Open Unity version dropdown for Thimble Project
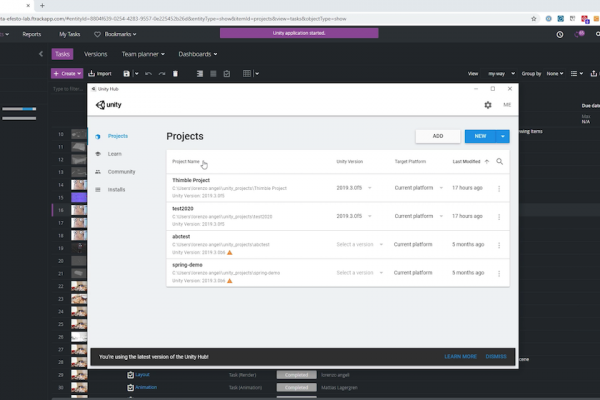600x400 pixels. pyautogui.click(x=354, y=188)
